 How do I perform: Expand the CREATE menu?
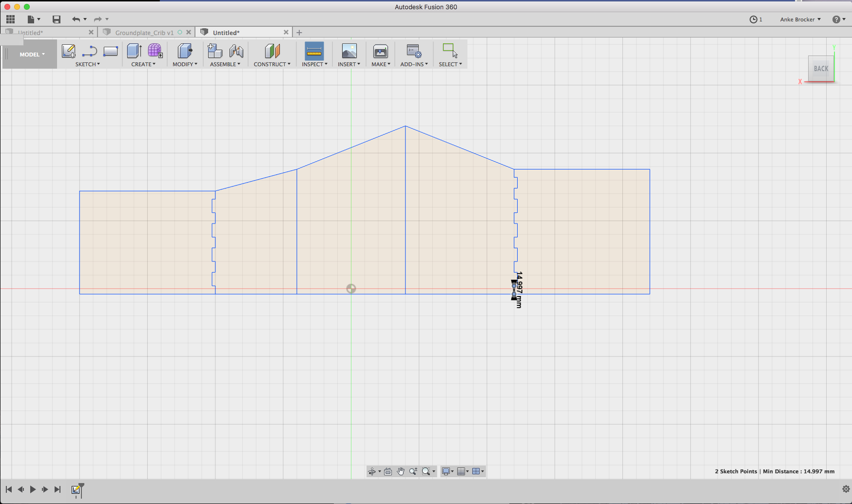click(x=143, y=64)
